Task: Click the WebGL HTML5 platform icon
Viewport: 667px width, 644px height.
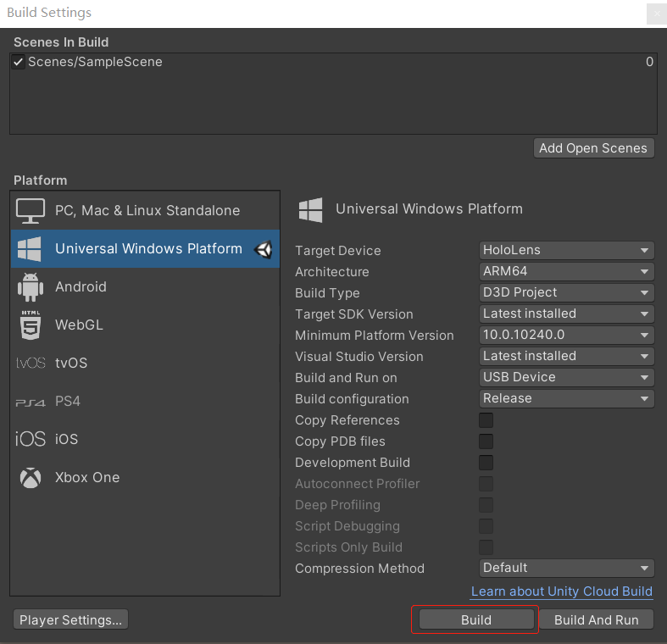Action: 31,325
